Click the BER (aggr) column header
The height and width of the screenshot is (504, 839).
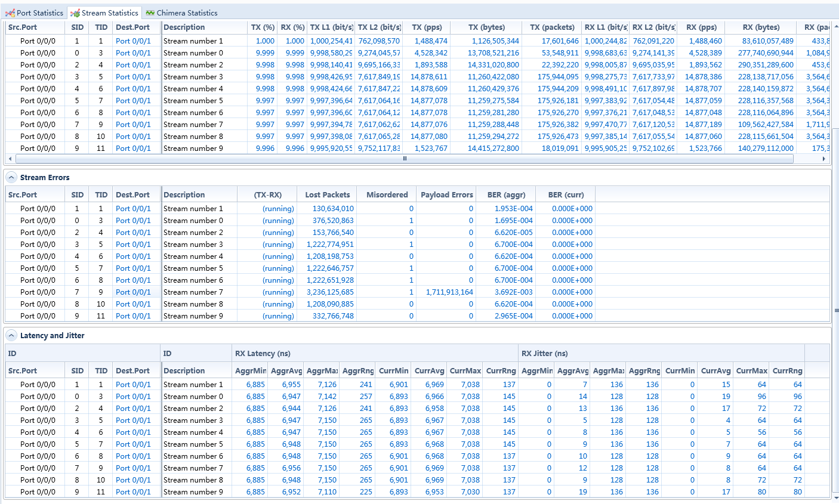(x=506, y=195)
